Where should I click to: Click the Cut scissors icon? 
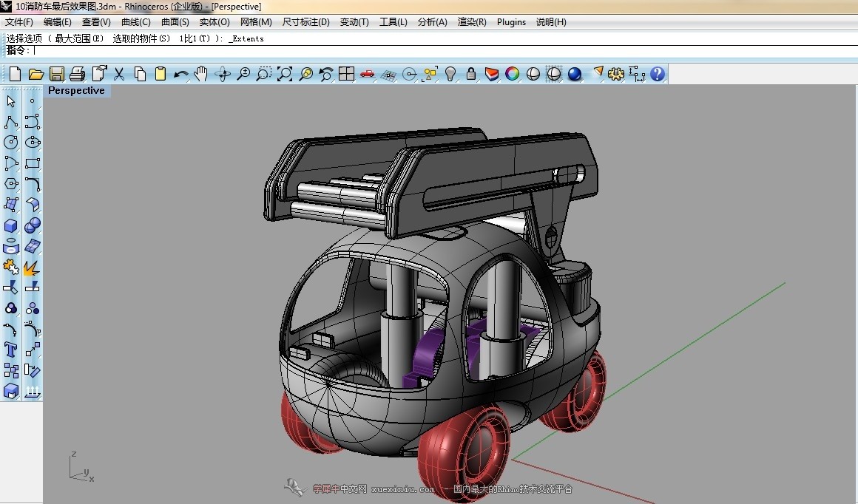pos(119,74)
